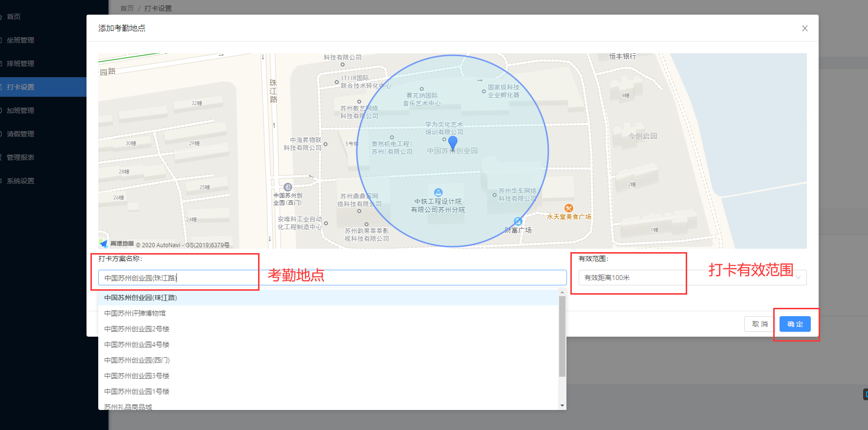The height and width of the screenshot is (430, 868).
Task: Click 泰然机电工程 map point
Action: tap(392, 137)
